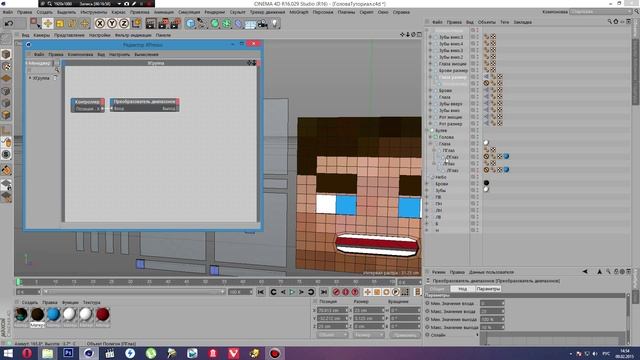Screen dimensions: 640x360
Task: Click the green generator object icon
Action: pyautogui.click(x=214, y=24)
